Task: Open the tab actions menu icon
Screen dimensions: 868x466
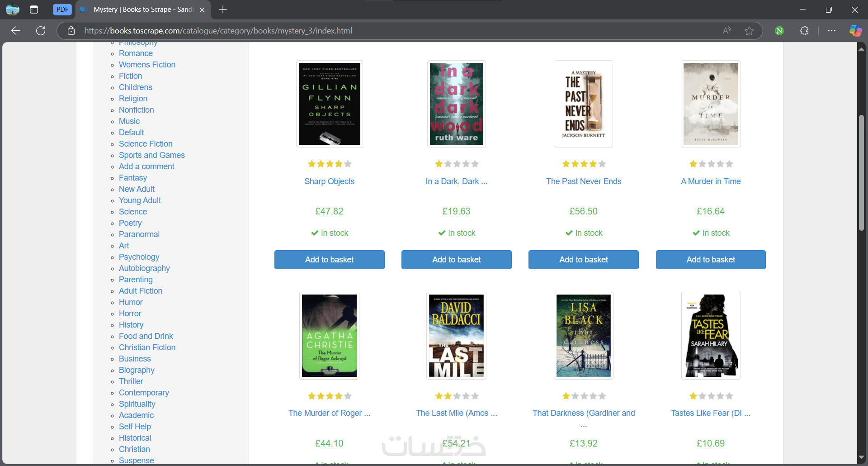Action: 34,10
